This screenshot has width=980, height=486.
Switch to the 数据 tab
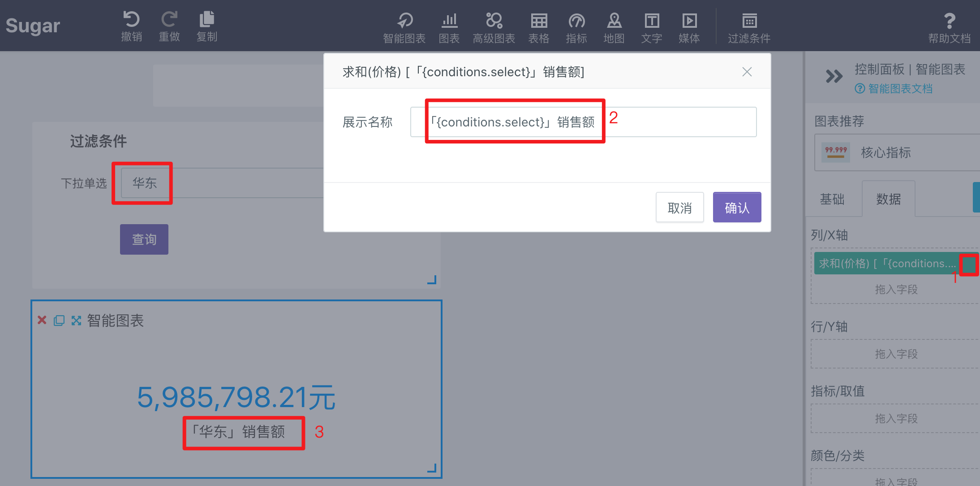pyautogui.click(x=889, y=199)
